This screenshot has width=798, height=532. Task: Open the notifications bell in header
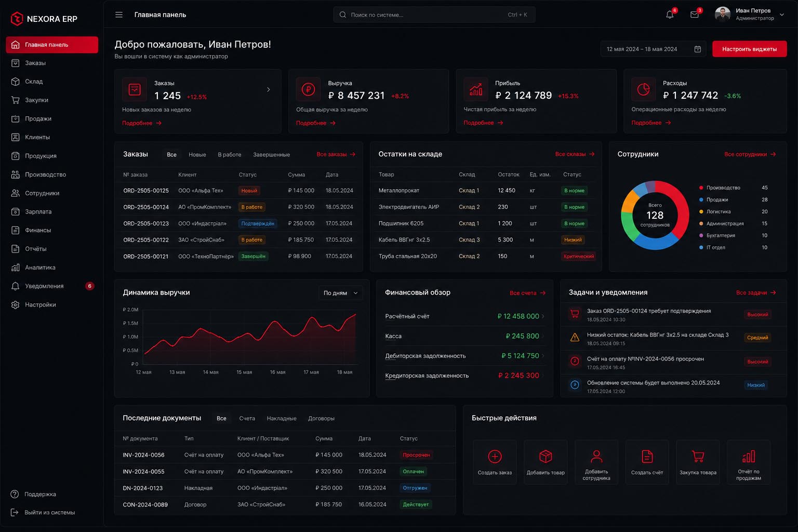point(670,15)
